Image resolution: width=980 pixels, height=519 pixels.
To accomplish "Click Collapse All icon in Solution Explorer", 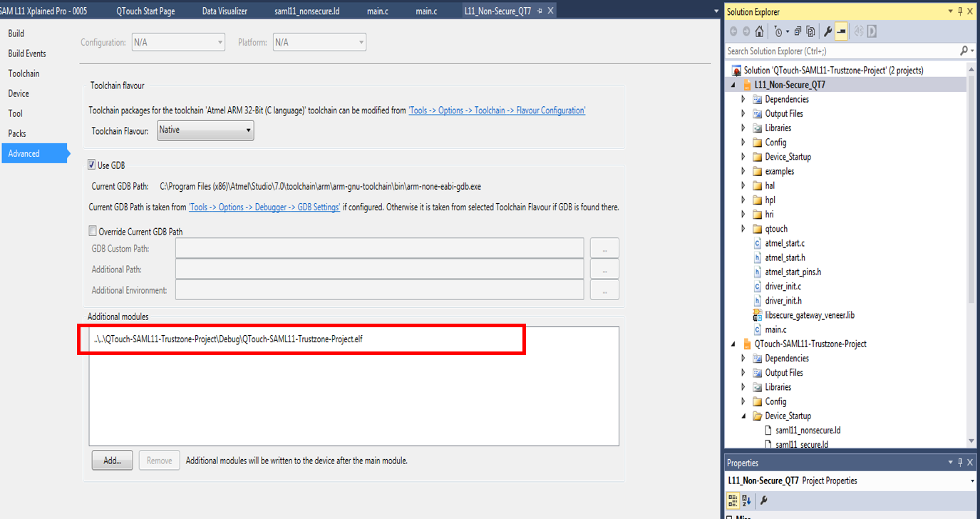I will pos(798,31).
